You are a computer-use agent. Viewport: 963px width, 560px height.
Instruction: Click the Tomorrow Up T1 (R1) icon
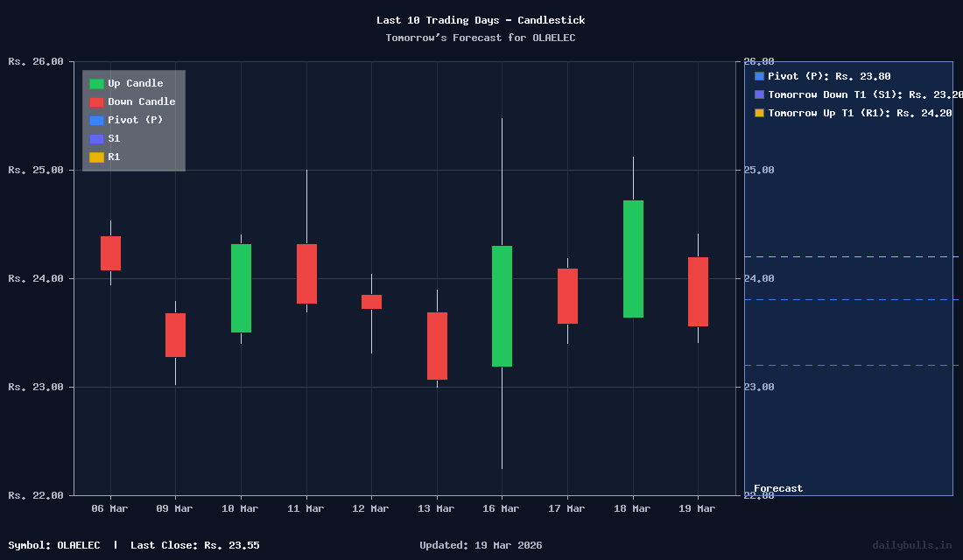pos(758,113)
